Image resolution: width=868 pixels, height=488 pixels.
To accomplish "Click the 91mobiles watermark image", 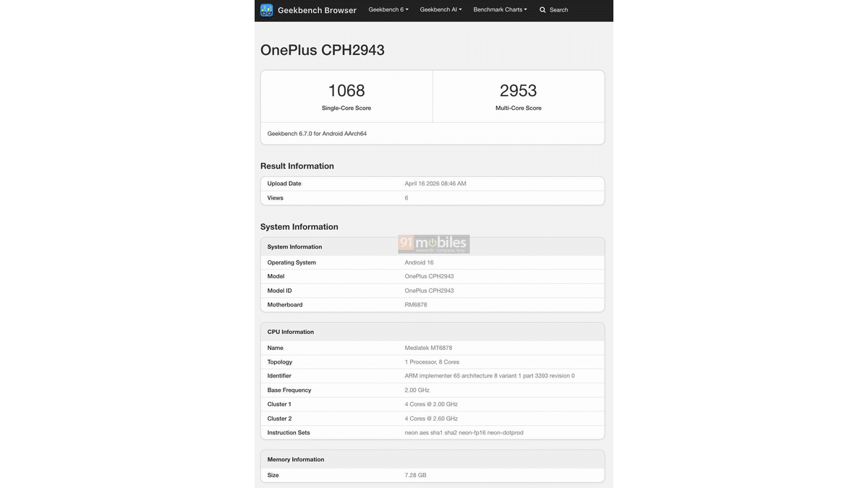I will coord(433,244).
